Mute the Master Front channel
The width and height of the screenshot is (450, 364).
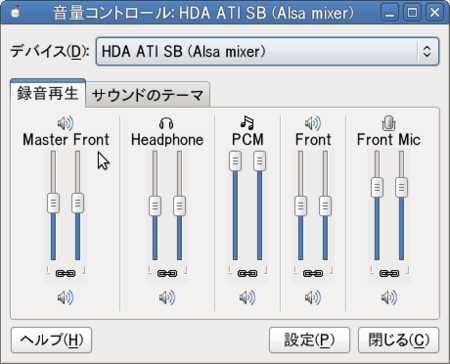pyautogui.click(x=65, y=297)
